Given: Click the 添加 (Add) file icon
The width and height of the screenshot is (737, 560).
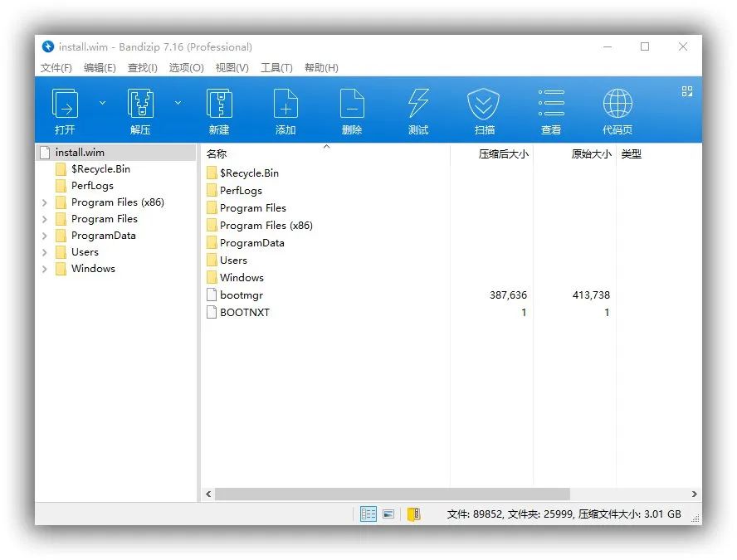Looking at the screenshot, I should [286, 105].
